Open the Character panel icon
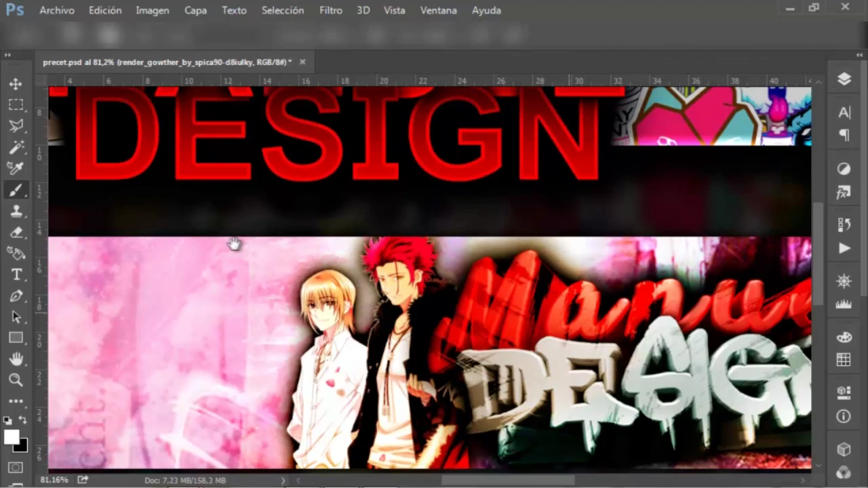Image resolution: width=868 pixels, height=488 pixels. (844, 113)
